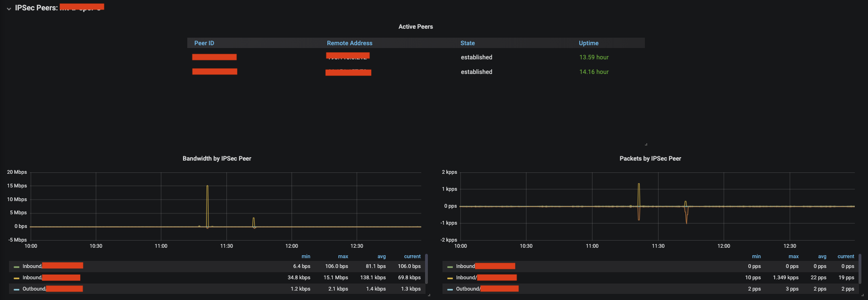The width and height of the screenshot is (868, 300).
Task: Click redacted Peer ID in 13.59 hour row
Action: (x=214, y=57)
